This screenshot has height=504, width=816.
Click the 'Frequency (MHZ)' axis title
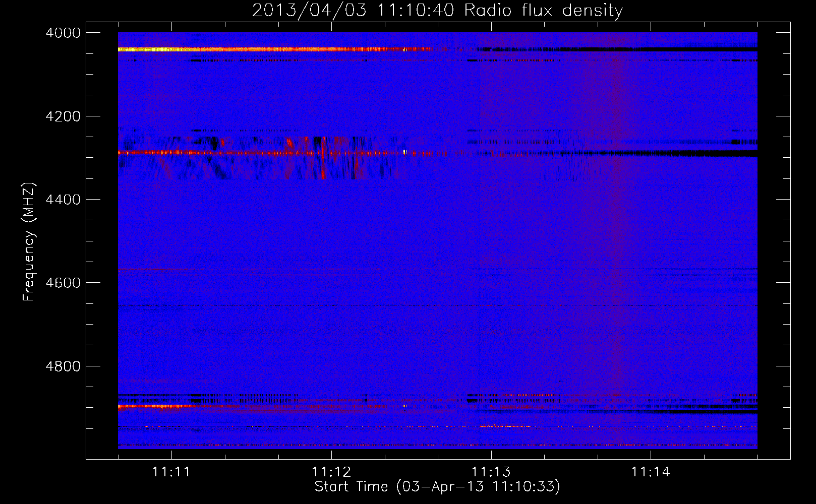coord(29,242)
